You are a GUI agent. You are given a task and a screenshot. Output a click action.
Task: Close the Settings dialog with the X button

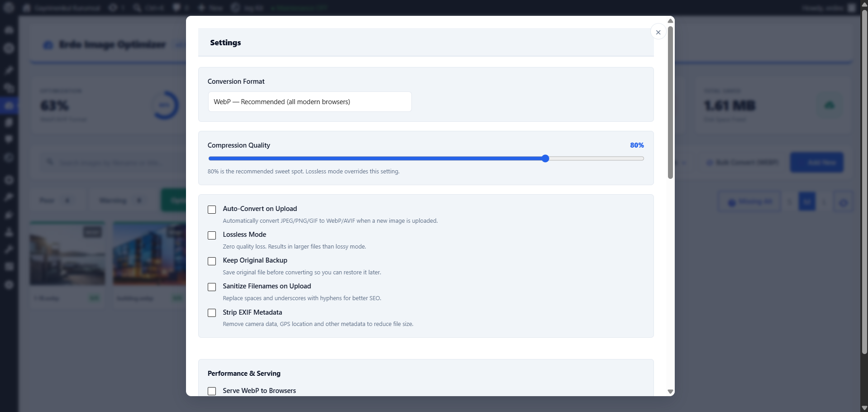click(658, 32)
